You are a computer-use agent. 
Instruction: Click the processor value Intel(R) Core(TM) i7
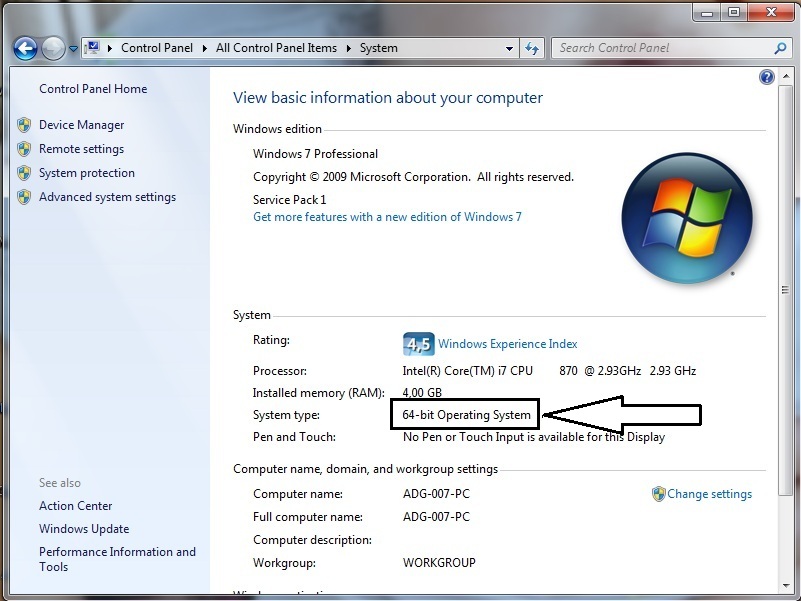[x=549, y=371]
